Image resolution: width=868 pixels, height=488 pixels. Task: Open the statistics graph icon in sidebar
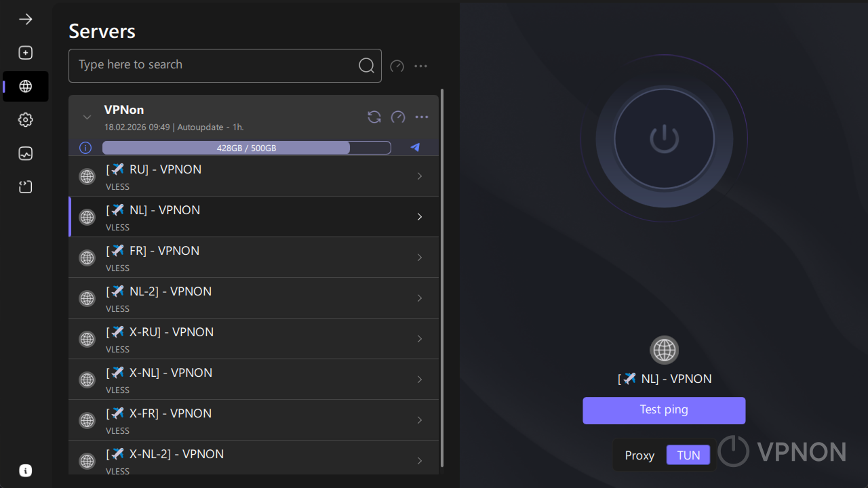pyautogui.click(x=25, y=153)
